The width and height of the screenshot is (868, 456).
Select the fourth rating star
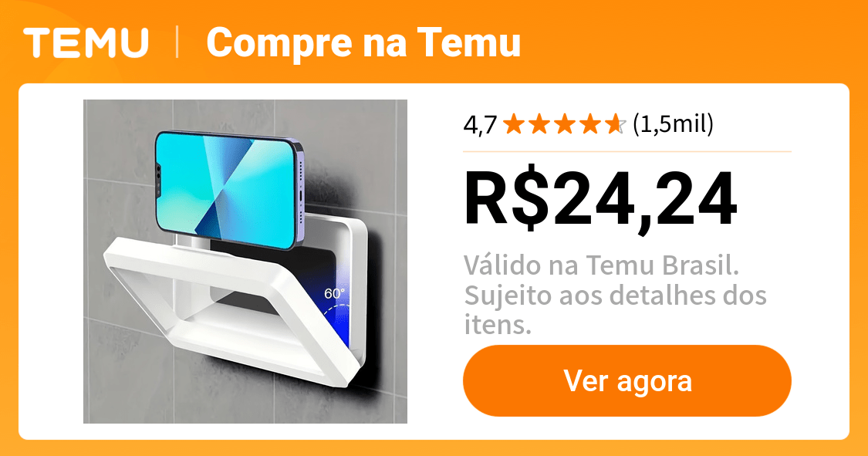tap(590, 124)
